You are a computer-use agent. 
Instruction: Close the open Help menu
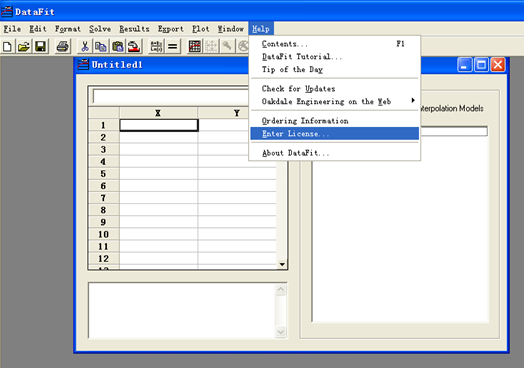[261, 29]
